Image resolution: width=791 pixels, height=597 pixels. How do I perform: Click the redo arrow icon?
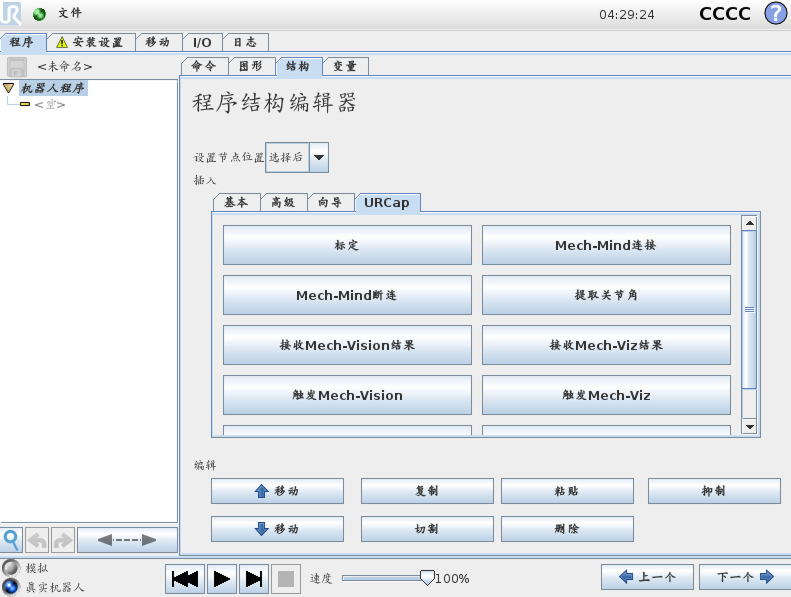(62, 540)
